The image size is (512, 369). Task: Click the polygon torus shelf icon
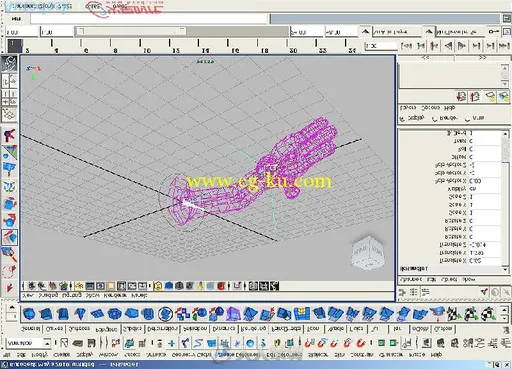(x=114, y=314)
